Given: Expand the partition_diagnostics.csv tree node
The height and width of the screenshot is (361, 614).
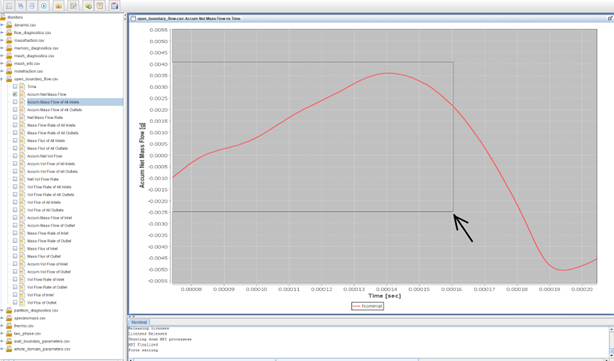Looking at the screenshot, I should point(2,310).
